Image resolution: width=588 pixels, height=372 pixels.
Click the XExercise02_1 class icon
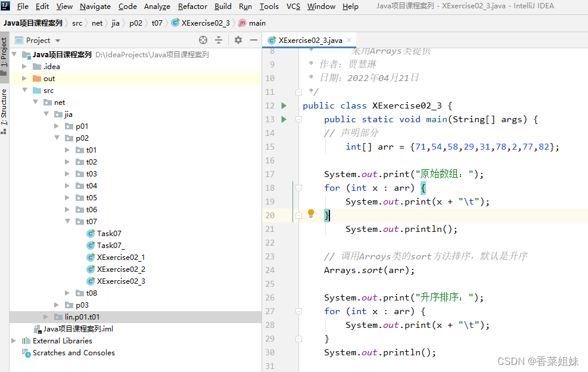tap(91, 257)
